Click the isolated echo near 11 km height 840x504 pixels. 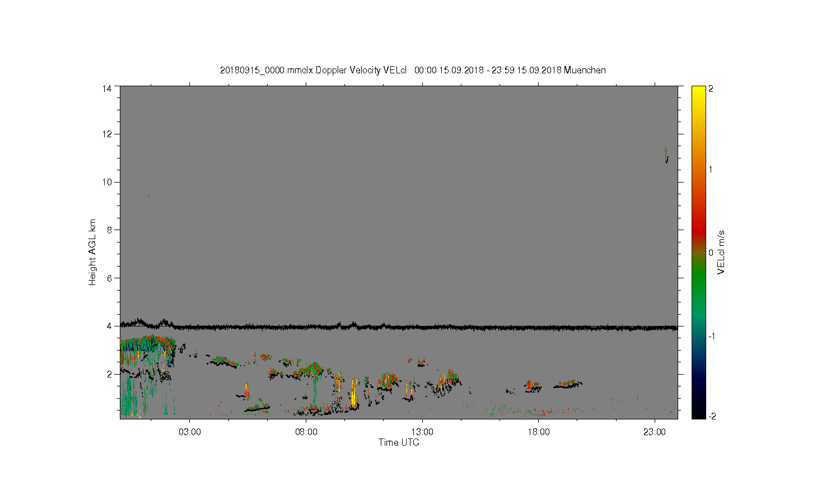[x=666, y=155]
